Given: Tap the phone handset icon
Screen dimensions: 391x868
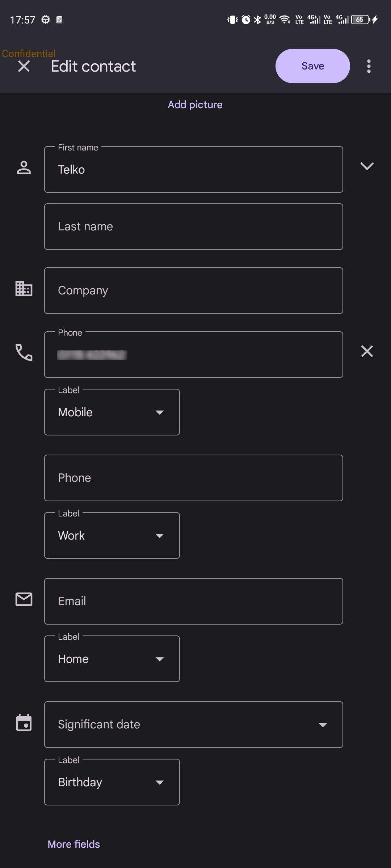Looking at the screenshot, I should [x=24, y=353].
